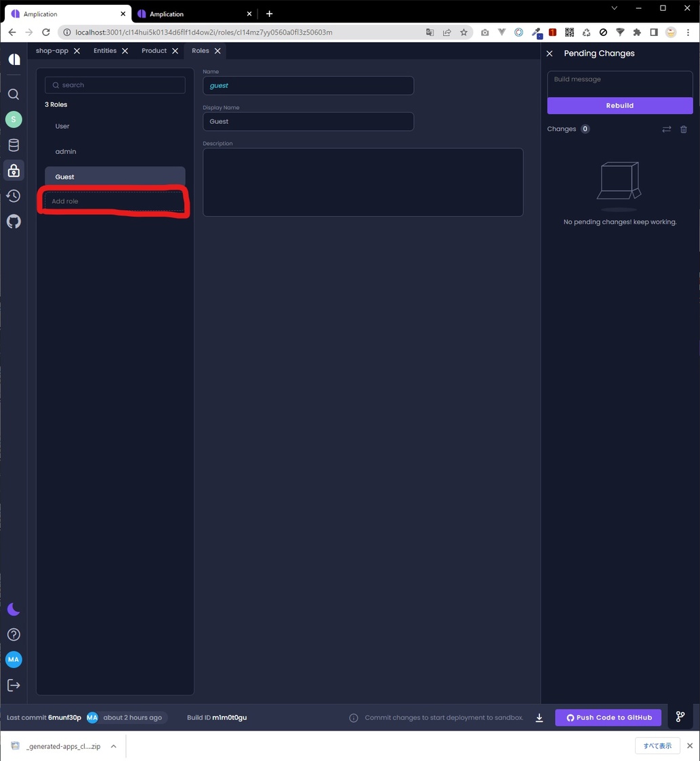
Task: Click the share page icon in address bar
Action: tap(447, 33)
